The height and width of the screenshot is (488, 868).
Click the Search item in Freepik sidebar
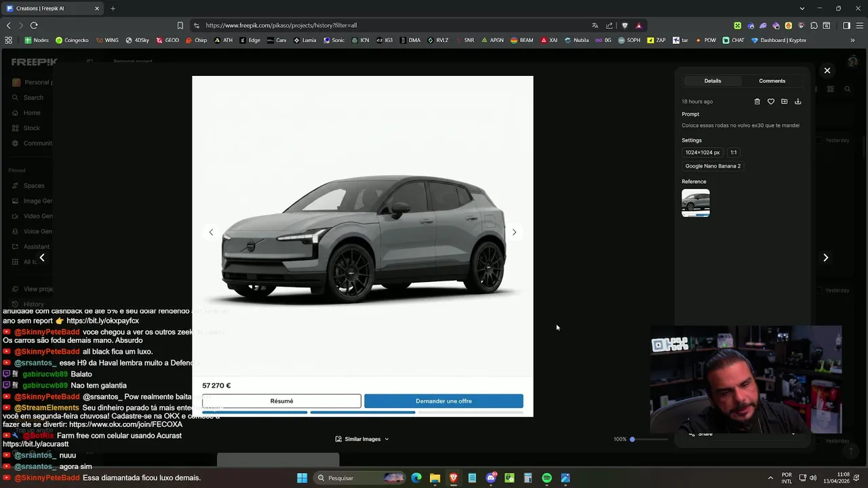(x=28, y=98)
